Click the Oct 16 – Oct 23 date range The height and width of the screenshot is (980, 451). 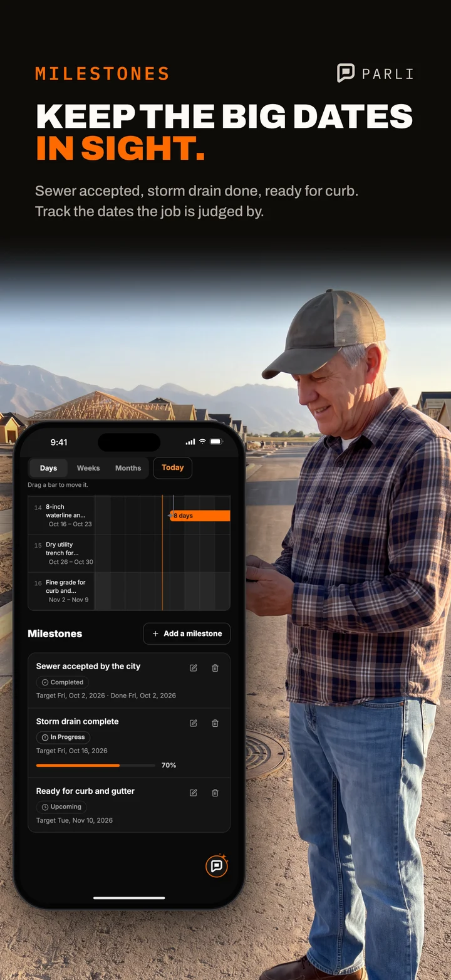[70, 524]
